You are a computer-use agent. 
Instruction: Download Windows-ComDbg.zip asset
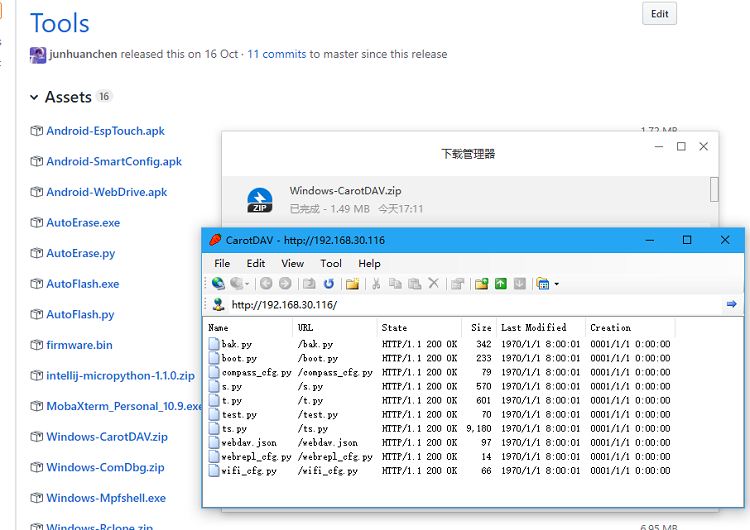pos(105,468)
